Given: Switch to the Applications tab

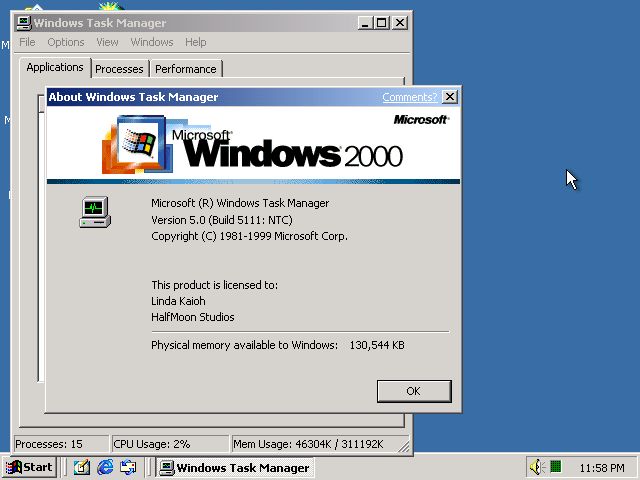Looking at the screenshot, I should click(x=55, y=67).
